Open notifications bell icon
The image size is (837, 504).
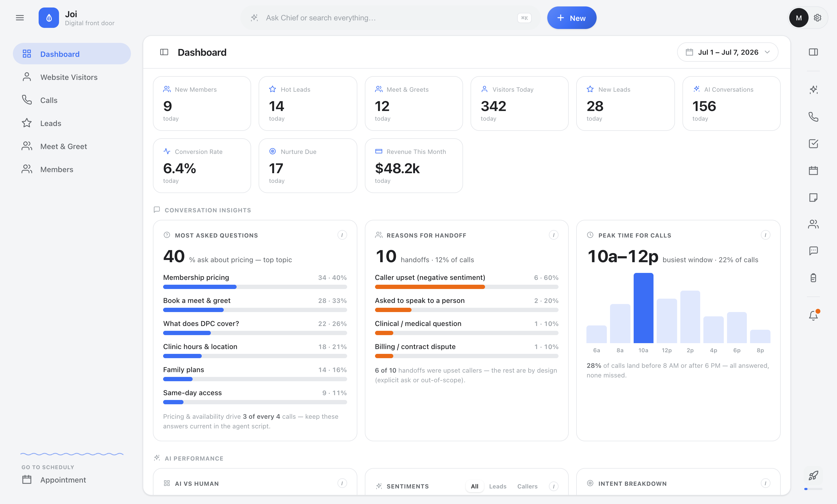pos(813,316)
